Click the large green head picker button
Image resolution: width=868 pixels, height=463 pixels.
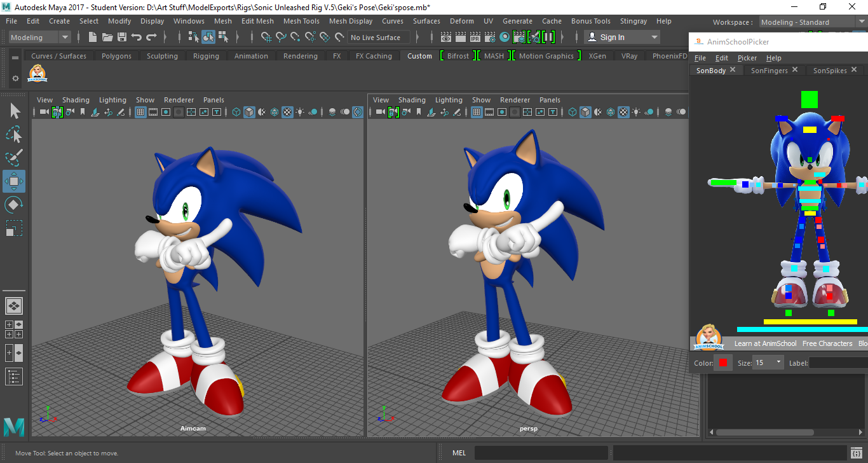(x=809, y=99)
